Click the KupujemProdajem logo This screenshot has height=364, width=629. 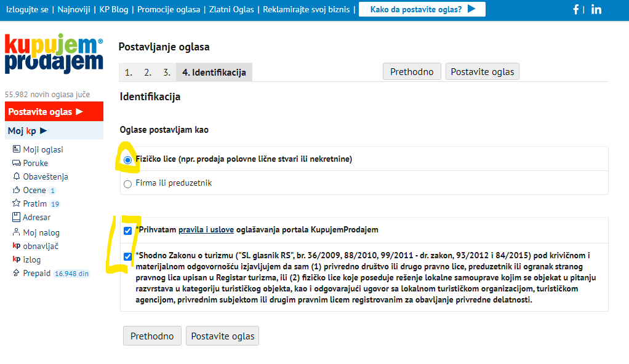click(x=54, y=54)
